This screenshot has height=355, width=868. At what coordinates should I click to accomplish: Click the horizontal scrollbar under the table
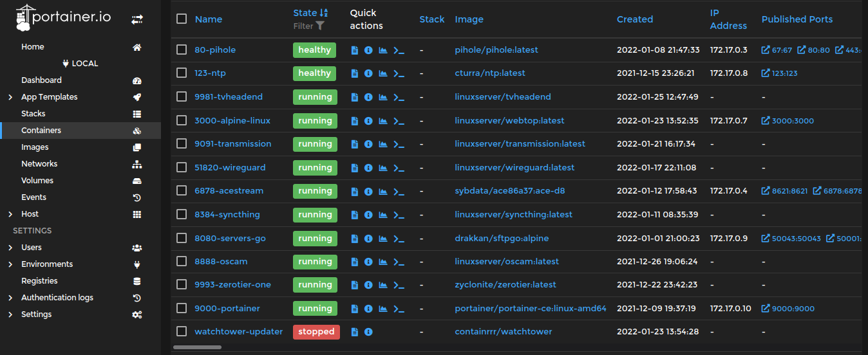[x=197, y=347]
